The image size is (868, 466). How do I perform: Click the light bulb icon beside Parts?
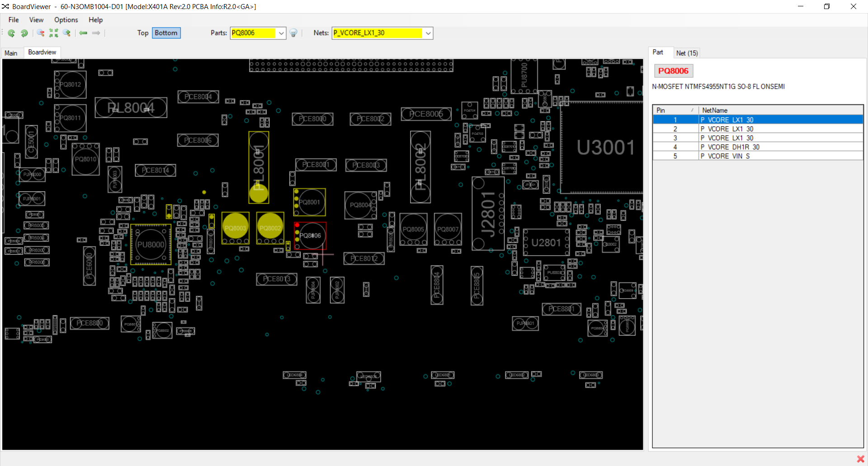pos(293,33)
